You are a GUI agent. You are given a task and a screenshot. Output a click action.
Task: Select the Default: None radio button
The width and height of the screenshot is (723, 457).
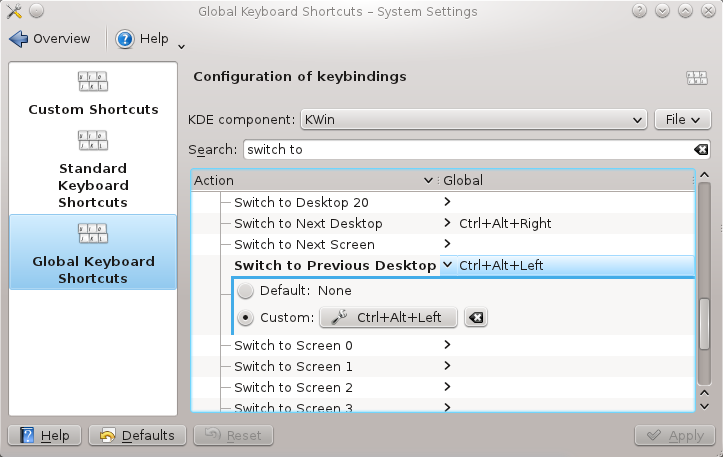point(246,291)
